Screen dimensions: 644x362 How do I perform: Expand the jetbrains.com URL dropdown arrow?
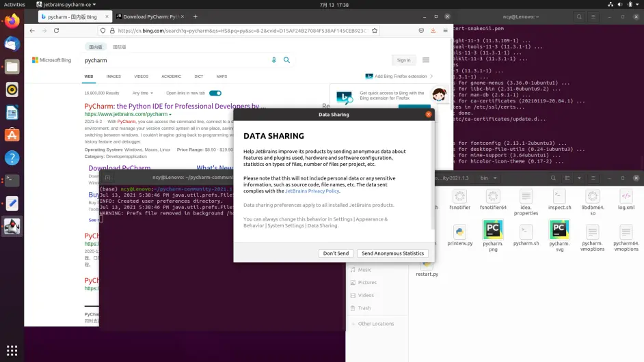(170, 115)
